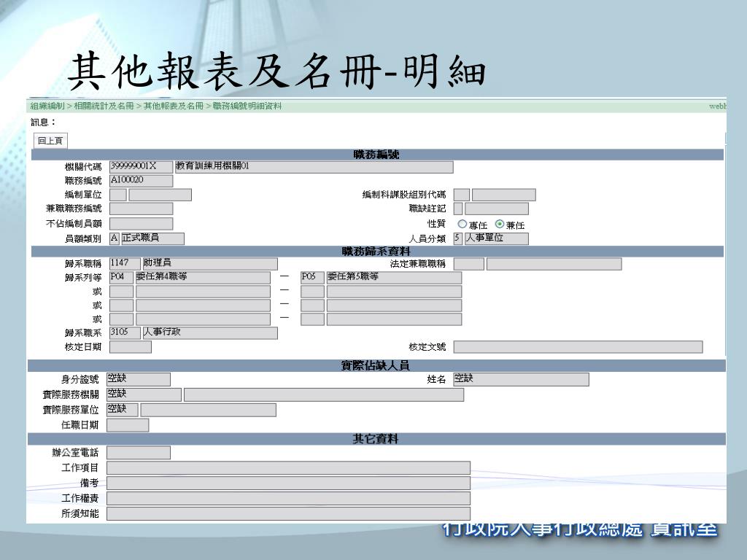747x560 pixels.
Task: Click the 員額類別 code field A
Action: (x=114, y=238)
